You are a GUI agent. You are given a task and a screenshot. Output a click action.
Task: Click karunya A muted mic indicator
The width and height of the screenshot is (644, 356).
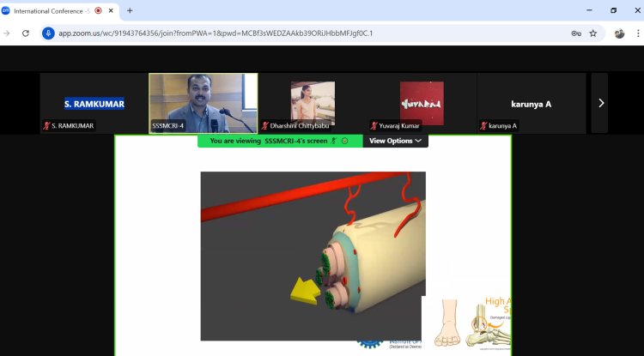coord(483,126)
